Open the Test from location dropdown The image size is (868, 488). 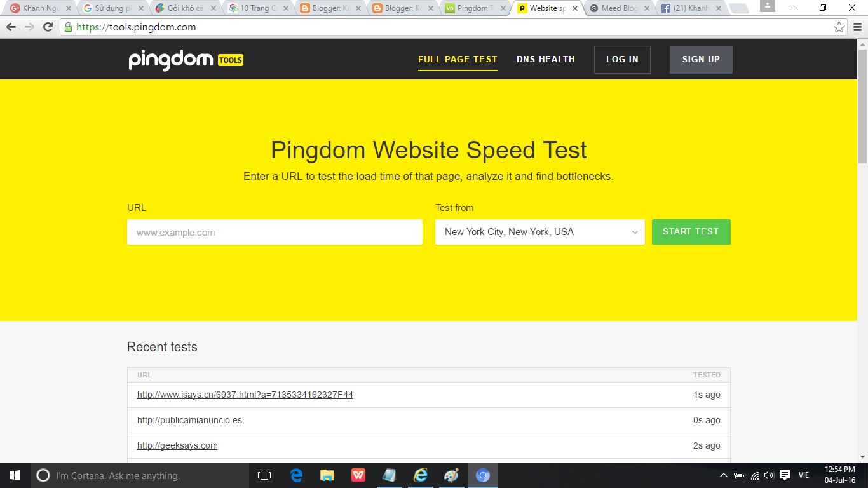(540, 232)
